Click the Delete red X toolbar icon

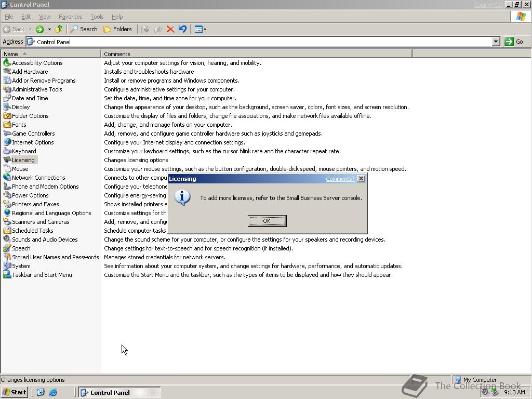[170, 29]
